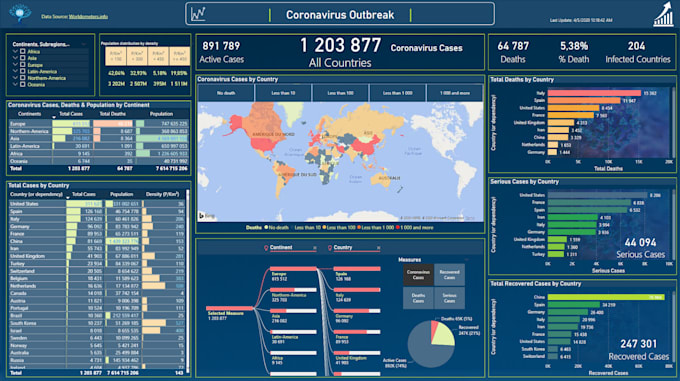680x381 pixels.
Task: Select the 1 000 and more map filter
Action: point(454,93)
